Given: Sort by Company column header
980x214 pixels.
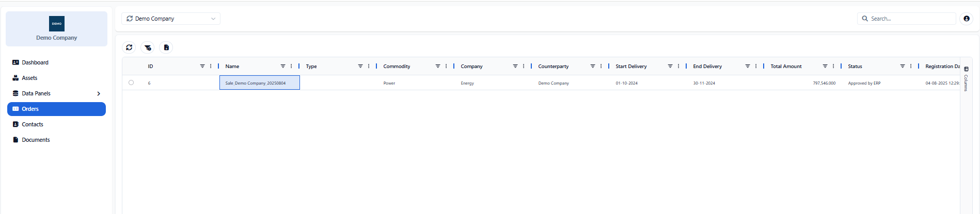Looking at the screenshot, I should click(x=471, y=67).
